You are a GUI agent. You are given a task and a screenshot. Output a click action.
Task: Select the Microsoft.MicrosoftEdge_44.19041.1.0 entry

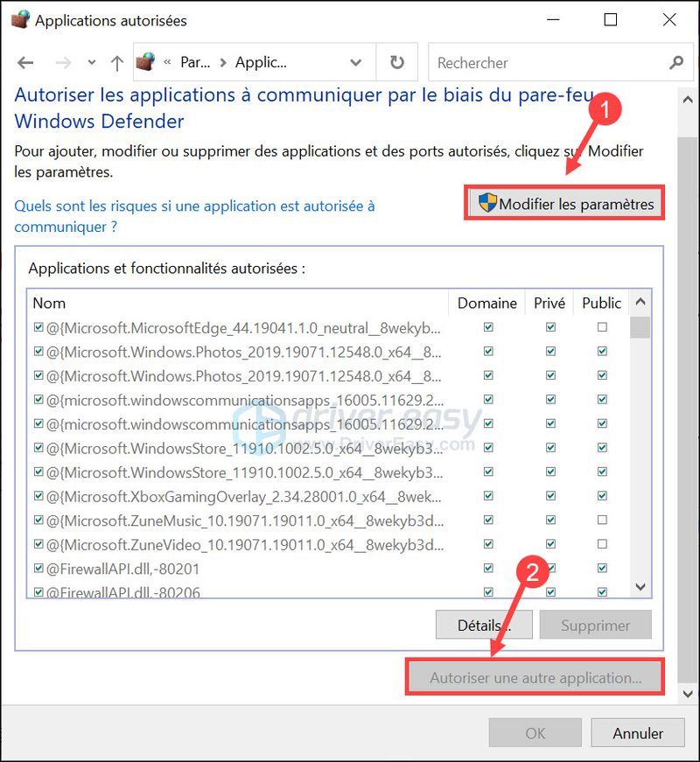[x=243, y=328]
